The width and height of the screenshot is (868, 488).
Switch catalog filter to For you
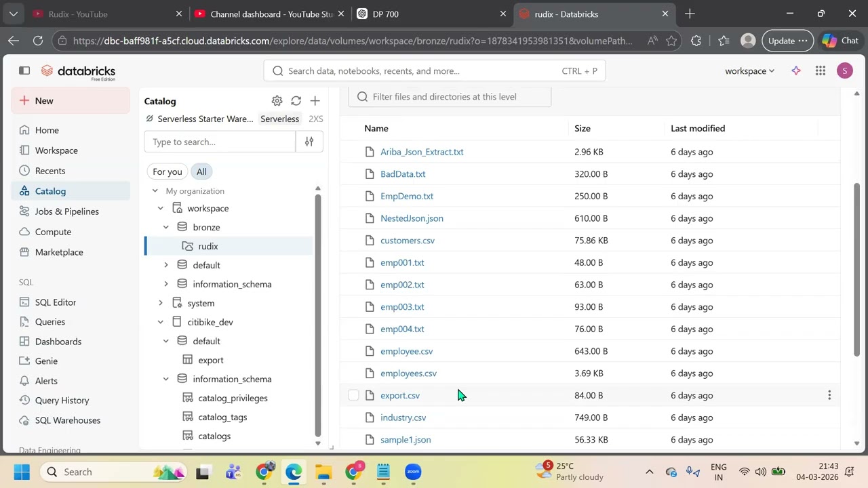[167, 171]
